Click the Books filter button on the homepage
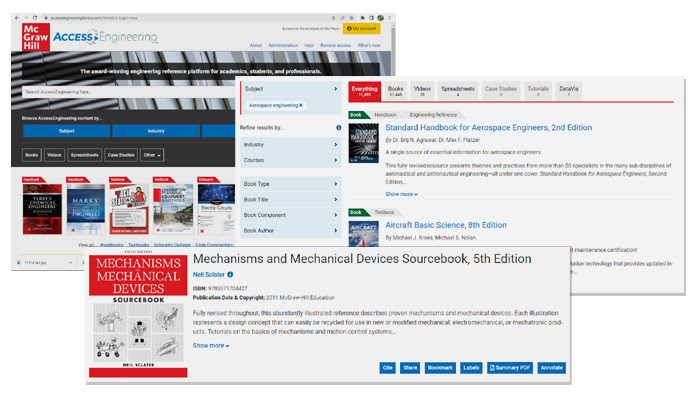This screenshot has width=700, height=420. pos(32,155)
